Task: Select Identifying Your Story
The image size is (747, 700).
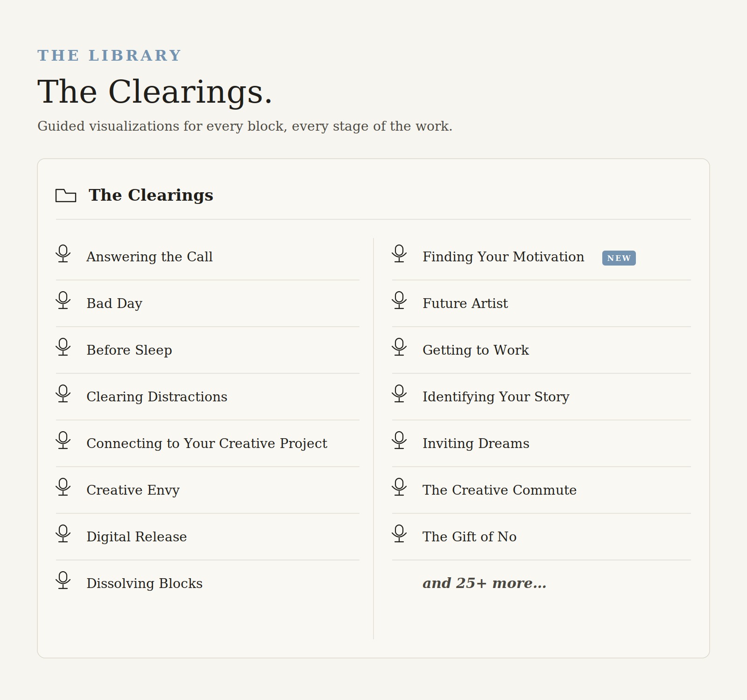Action: pos(496,397)
